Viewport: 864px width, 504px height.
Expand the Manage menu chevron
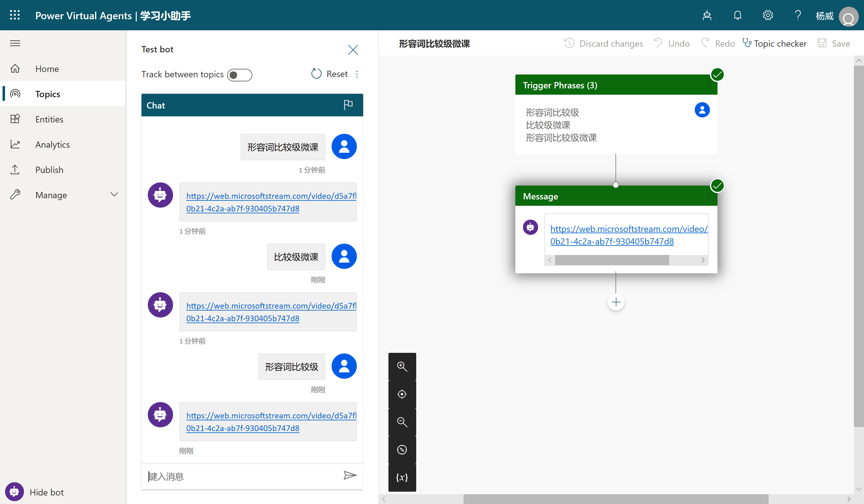(114, 195)
